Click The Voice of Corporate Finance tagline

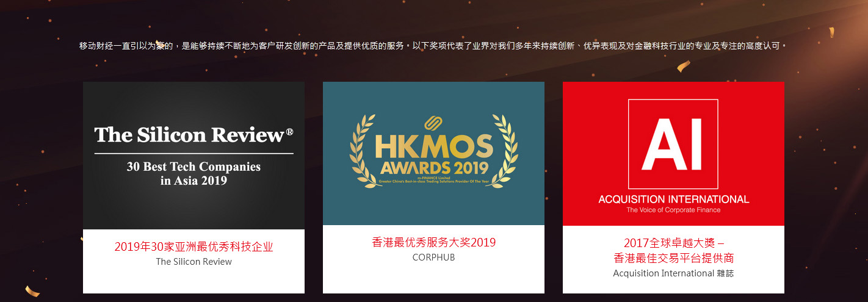tap(673, 210)
